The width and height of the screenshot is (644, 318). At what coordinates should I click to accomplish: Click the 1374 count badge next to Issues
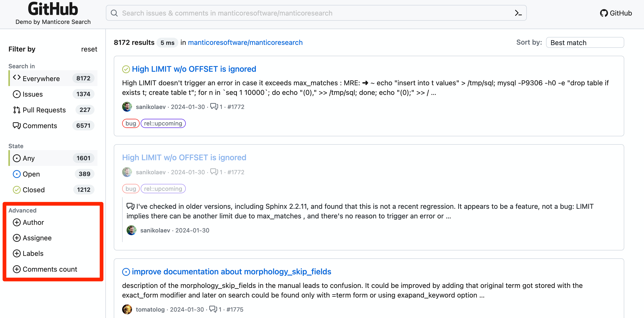pos(83,94)
